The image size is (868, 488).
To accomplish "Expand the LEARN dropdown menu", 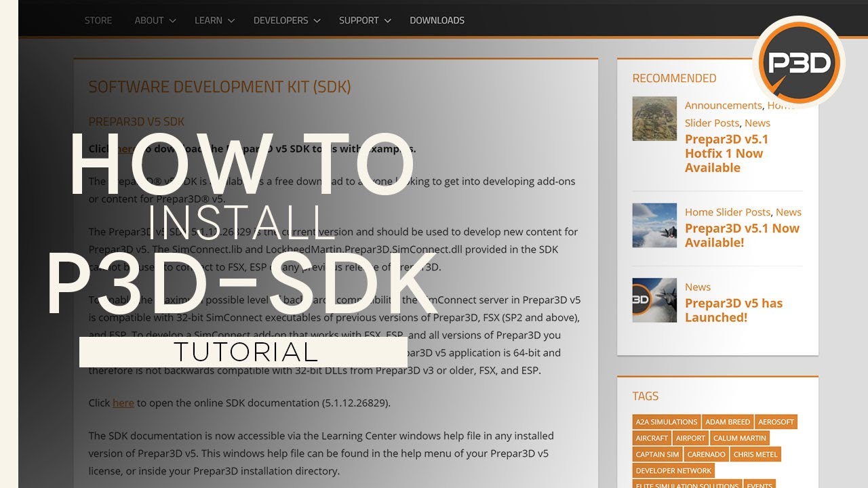I will tap(214, 20).
